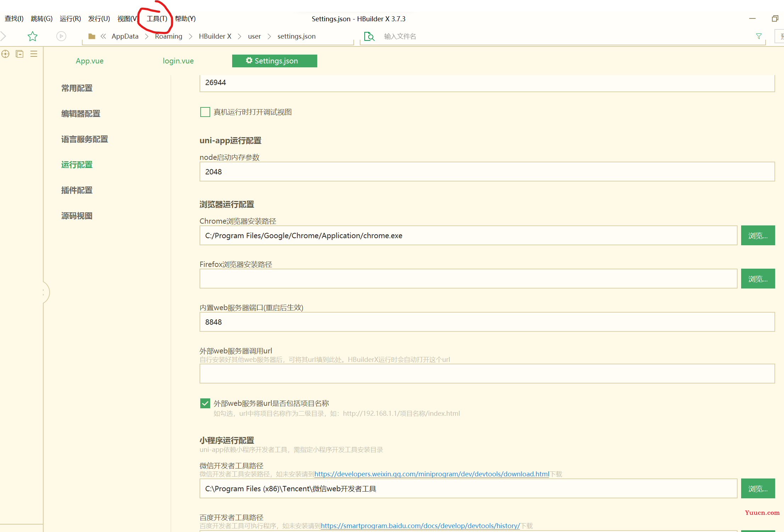
Task: Click AppData in the breadcrumb
Action: pyautogui.click(x=125, y=36)
